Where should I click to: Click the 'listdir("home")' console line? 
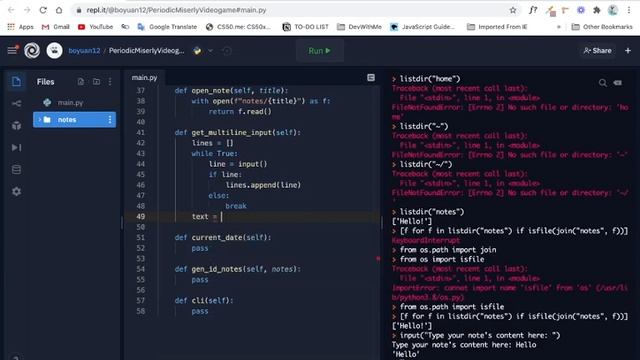(430, 79)
